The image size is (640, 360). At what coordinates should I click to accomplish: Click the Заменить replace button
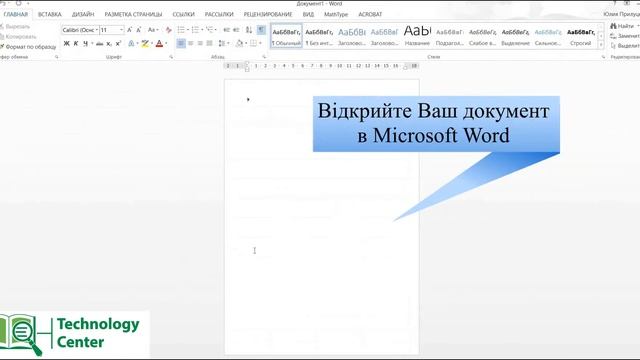coord(624,36)
